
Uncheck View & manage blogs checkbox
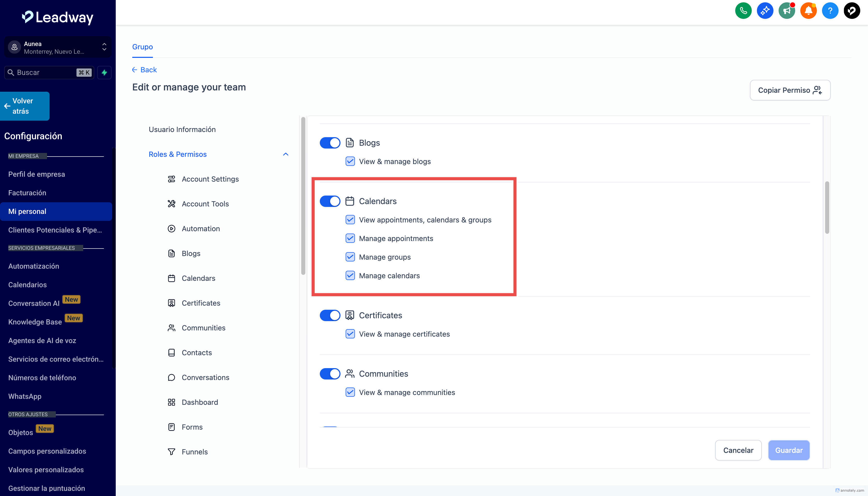click(350, 161)
